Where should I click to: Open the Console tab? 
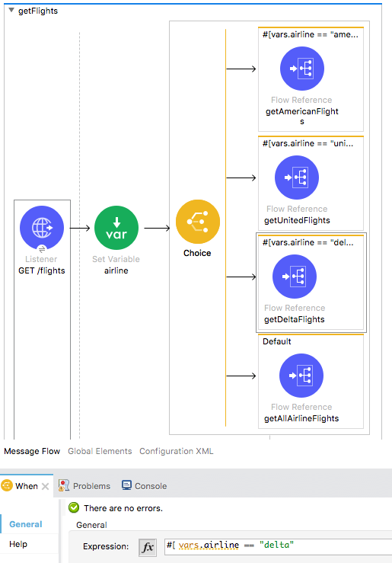pos(144,486)
